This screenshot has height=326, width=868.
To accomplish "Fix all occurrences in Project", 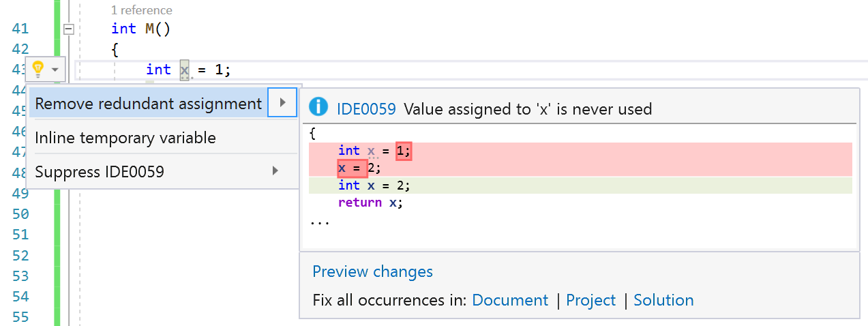I will click(x=590, y=300).
